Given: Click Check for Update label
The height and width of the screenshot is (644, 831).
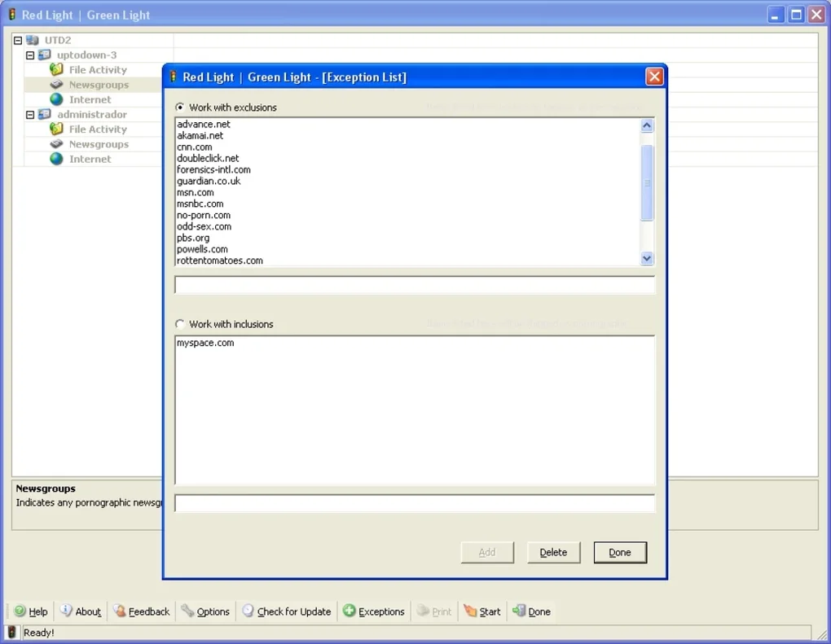Looking at the screenshot, I should click(294, 611).
